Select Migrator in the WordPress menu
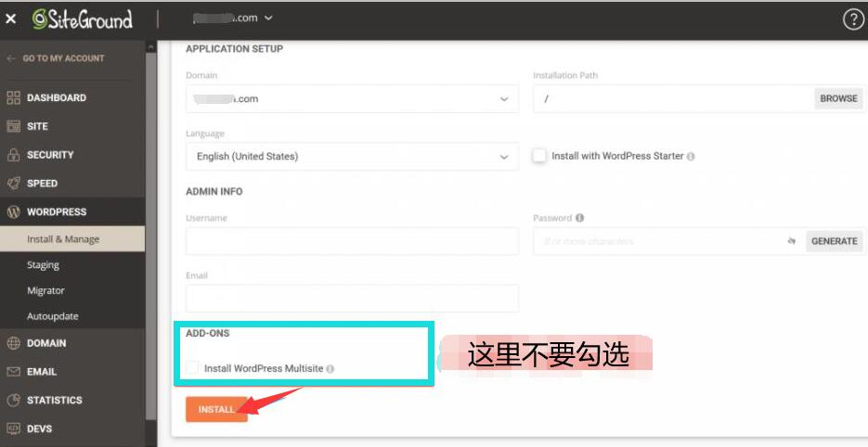The height and width of the screenshot is (447, 868). [45, 290]
